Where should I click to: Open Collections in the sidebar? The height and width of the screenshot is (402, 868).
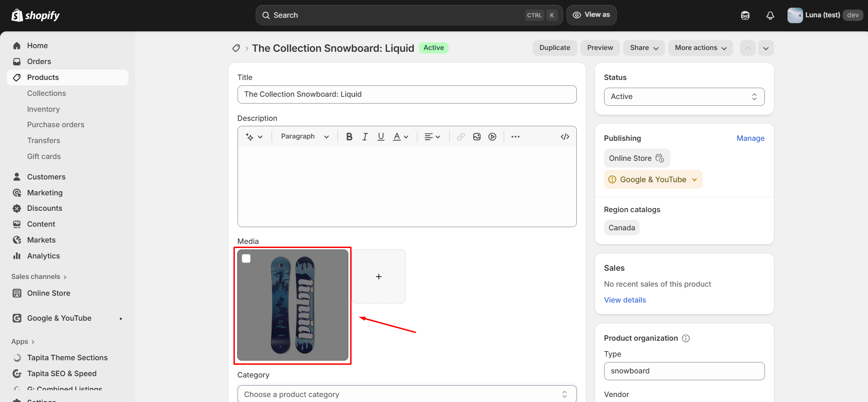tap(46, 93)
